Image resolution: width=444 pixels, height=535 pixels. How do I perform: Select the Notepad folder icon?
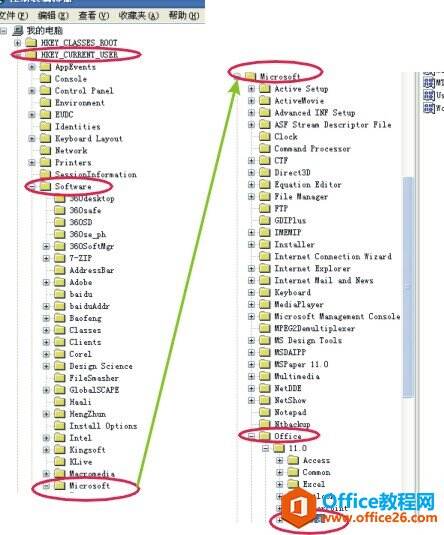265,412
